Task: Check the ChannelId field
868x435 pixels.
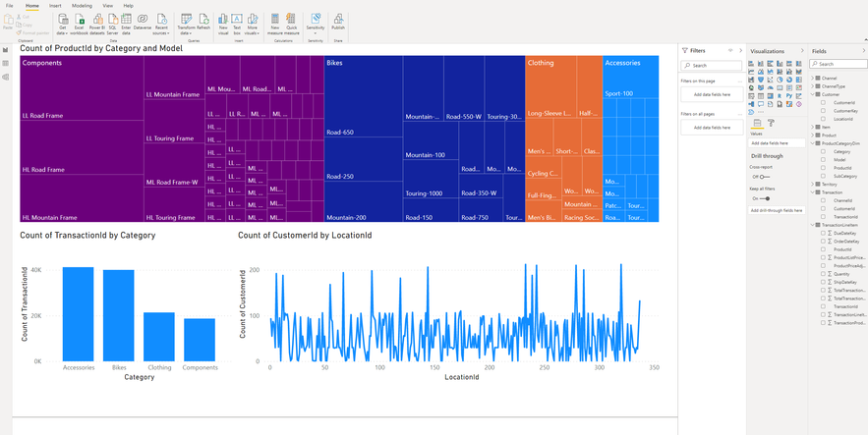Action: 823,200
